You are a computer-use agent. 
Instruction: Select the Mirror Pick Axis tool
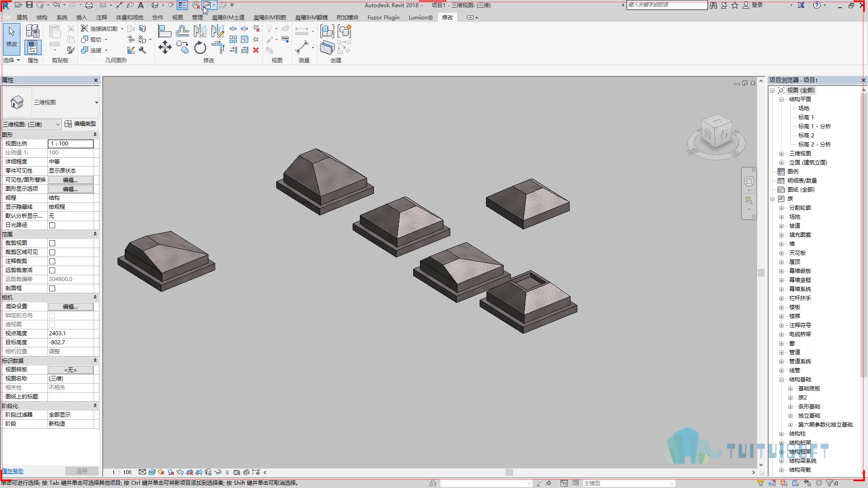(x=200, y=31)
